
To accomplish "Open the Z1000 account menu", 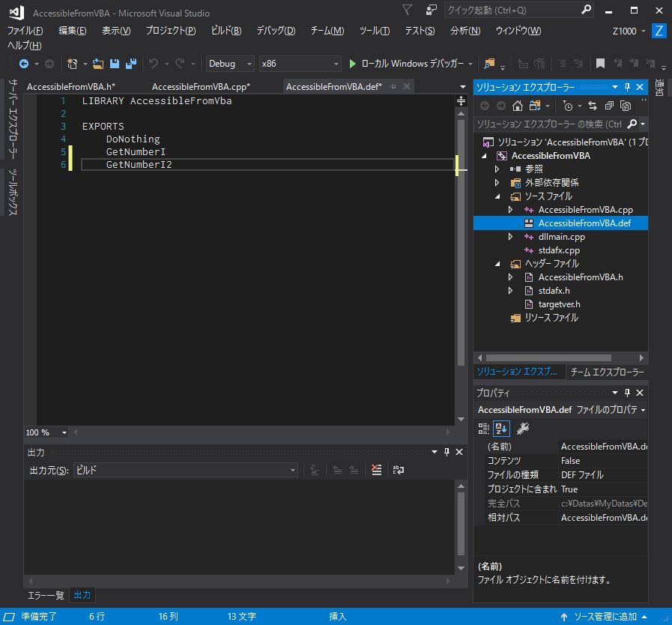I will tap(629, 31).
